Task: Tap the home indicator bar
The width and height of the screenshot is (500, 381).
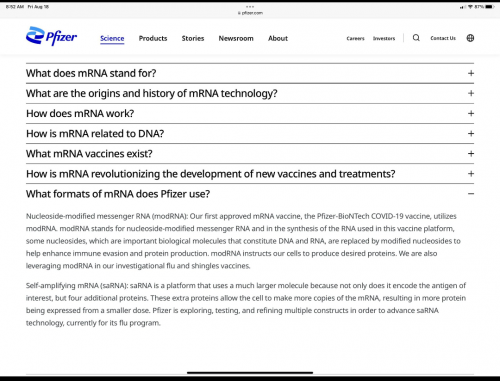Action: (x=250, y=373)
